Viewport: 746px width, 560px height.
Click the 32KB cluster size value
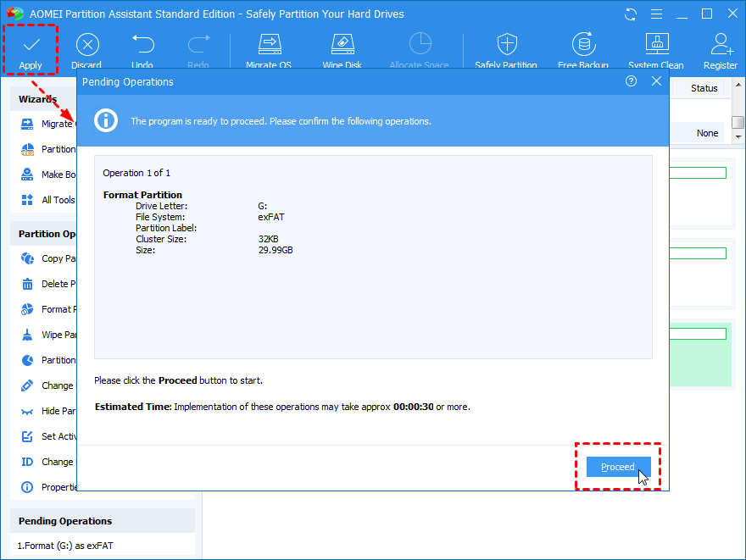coord(269,239)
